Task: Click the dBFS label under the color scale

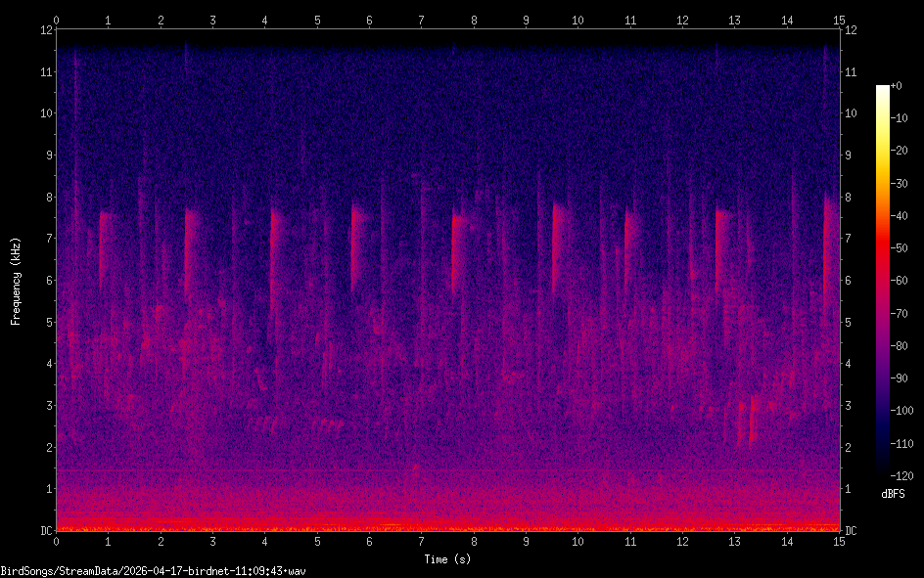Action: [x=893, y=494]
